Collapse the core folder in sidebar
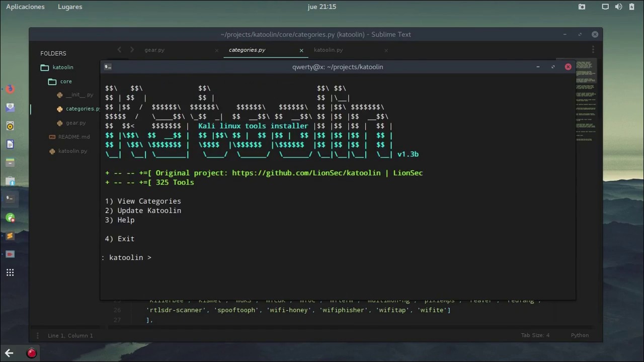The image size is (644, 362). coord(52,81)
